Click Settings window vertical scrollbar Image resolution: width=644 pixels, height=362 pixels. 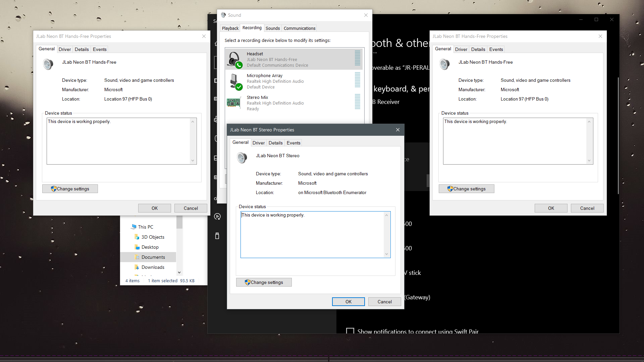pyautogui.click(x=618, y=136)
